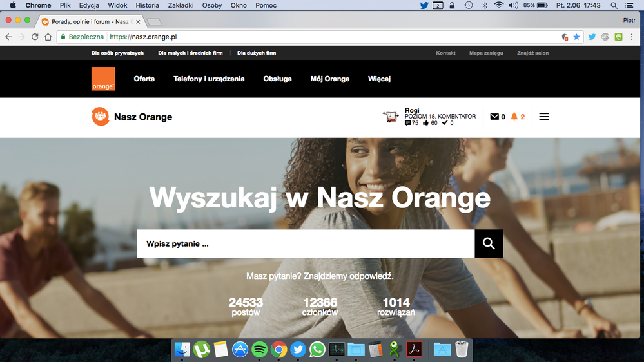
Task: Click the Wi-Fi icon in the menu bar
Action: [498, 5]
